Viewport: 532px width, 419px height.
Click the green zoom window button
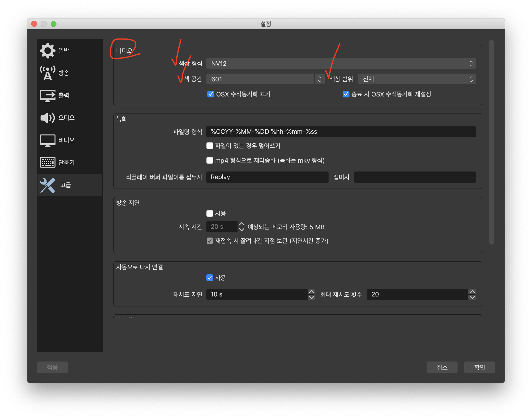tap(54, 24)
